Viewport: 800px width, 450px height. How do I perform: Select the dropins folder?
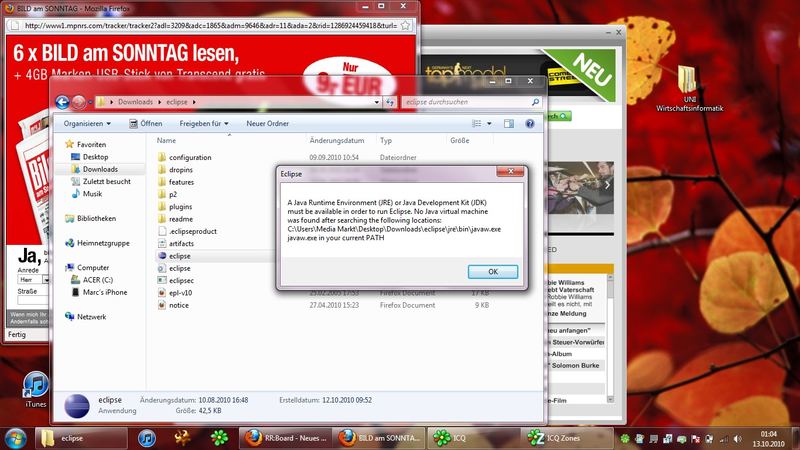181,169
